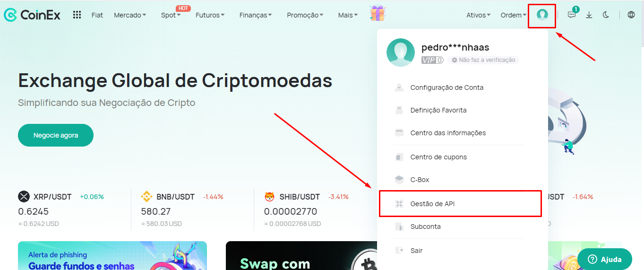Expand the Mercado dropdown
The image size is (644, 270).
tap(130, 15)
